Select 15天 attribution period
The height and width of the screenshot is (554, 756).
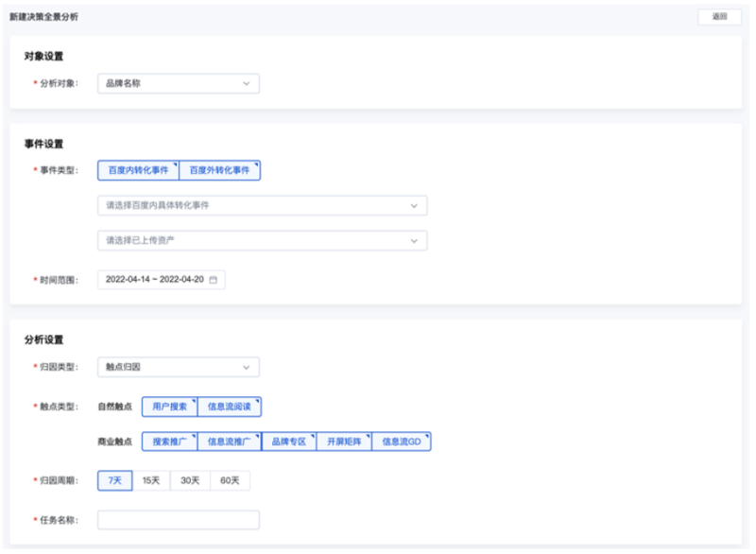tap(151, 480)
